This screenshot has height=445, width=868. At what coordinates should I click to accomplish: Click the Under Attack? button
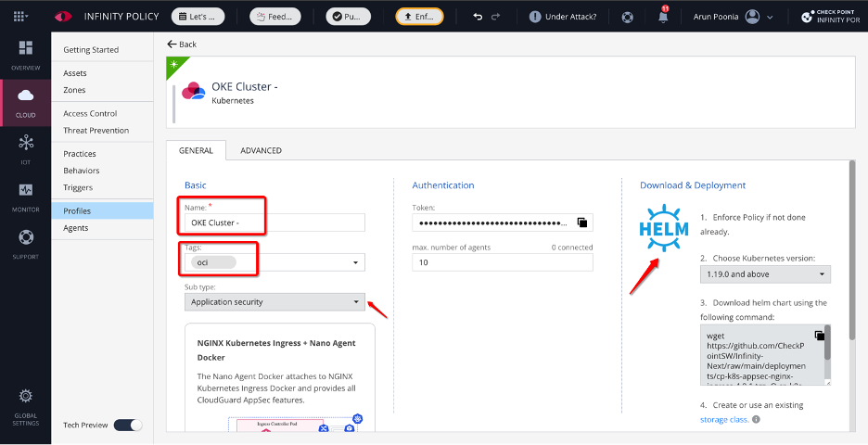pyautogui.click(x=563, y=17)
